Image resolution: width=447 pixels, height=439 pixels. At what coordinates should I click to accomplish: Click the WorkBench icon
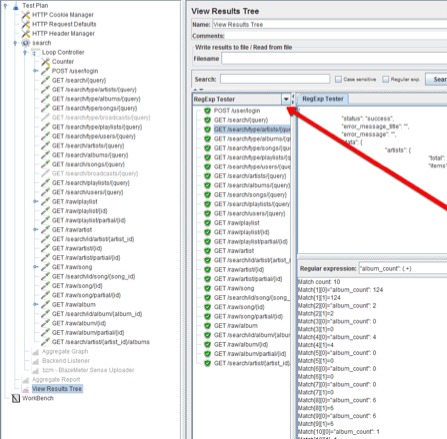point(16,398)
